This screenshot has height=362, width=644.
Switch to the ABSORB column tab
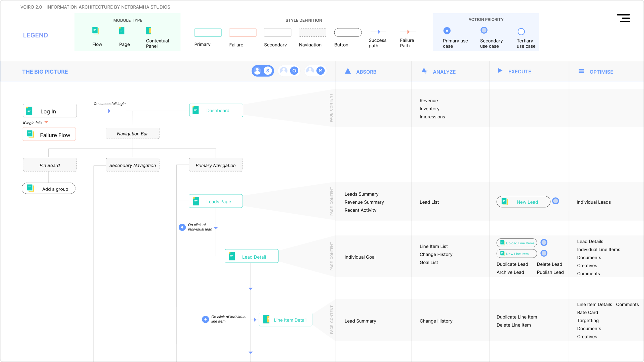(366, 72)
